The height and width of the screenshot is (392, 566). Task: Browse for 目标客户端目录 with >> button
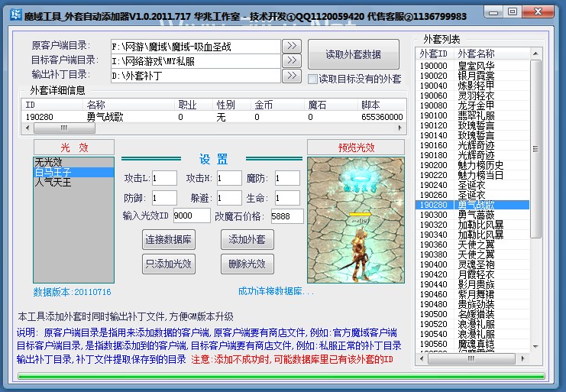[x=293, y=60]
